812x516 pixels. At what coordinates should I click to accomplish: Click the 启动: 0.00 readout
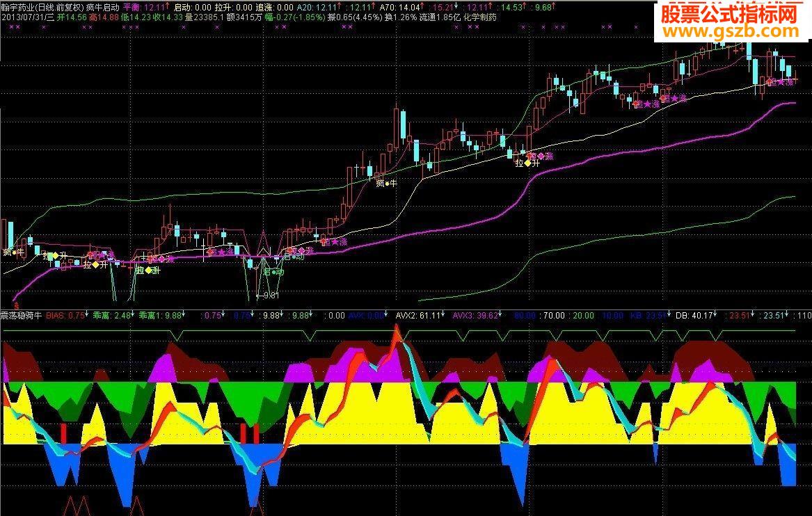point(193,8)
